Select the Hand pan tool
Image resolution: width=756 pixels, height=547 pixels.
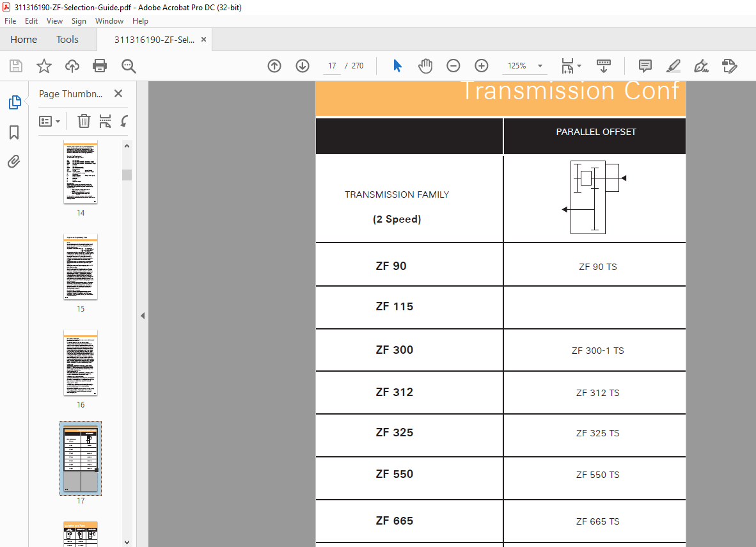(x=425, y=66)
